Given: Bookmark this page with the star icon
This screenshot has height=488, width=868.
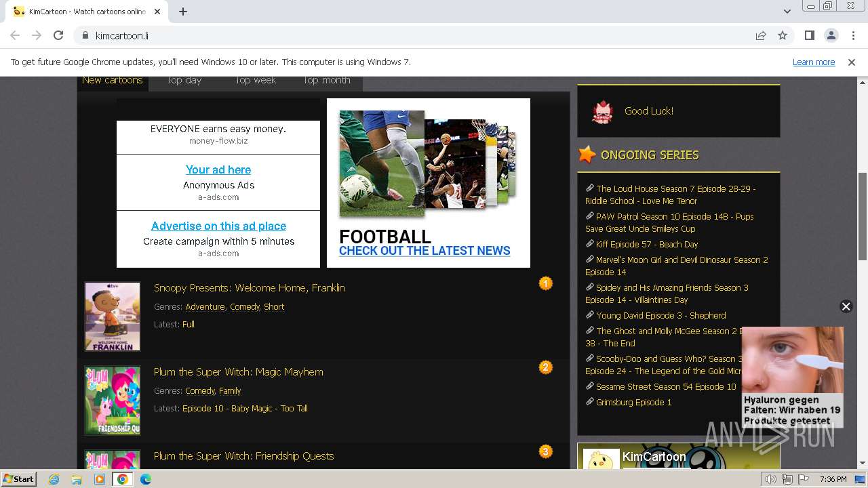Looking at the screenshot, I should [783, 35].
